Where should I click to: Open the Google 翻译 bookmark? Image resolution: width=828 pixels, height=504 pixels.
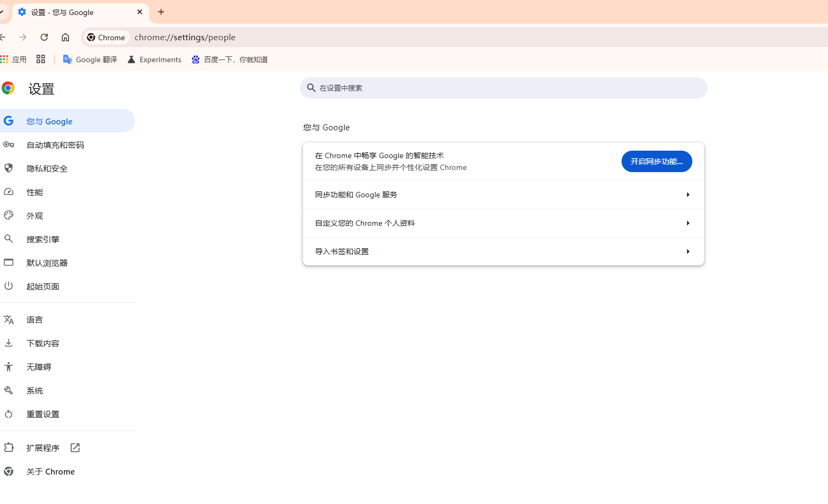[x=90, y=60]
